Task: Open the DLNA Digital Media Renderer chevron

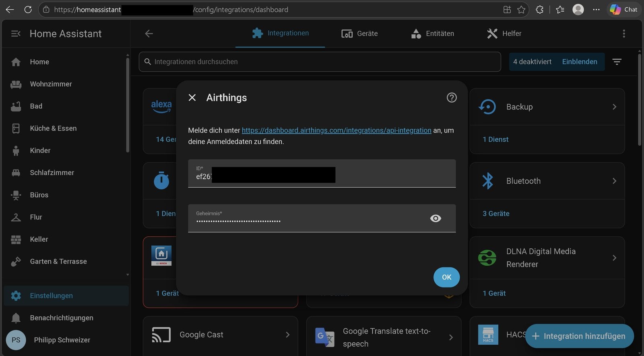Action: point(614,258)
